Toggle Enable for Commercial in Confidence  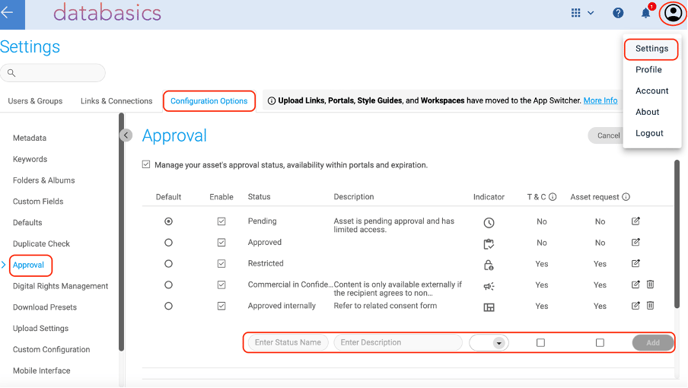click(x=222, y=285)
